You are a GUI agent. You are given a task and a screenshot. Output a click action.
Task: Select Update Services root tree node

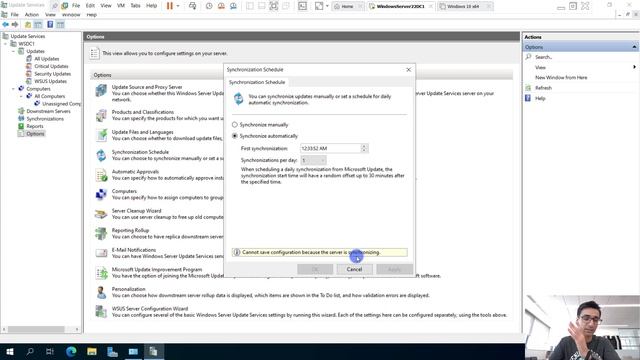pos(28,36)
